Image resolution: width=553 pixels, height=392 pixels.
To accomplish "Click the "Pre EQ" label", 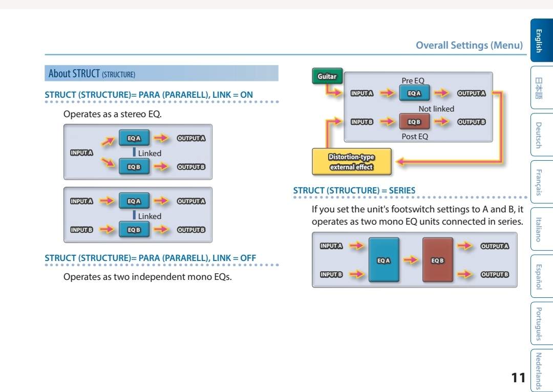I will tap(413, 80).
